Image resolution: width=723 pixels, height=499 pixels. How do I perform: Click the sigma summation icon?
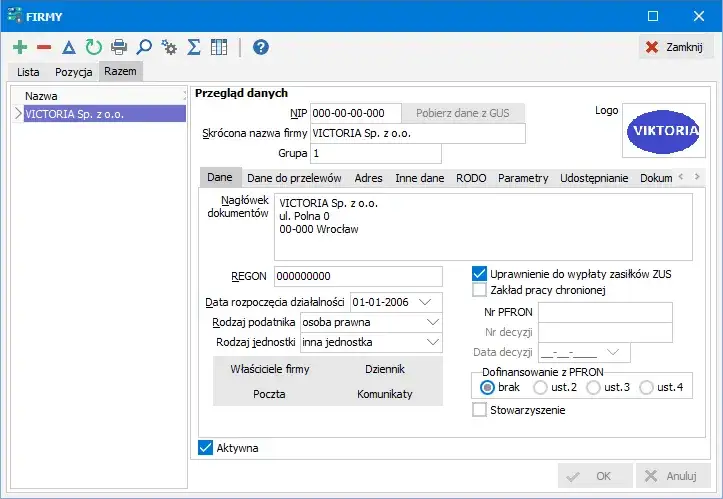(x=194, y=47)
